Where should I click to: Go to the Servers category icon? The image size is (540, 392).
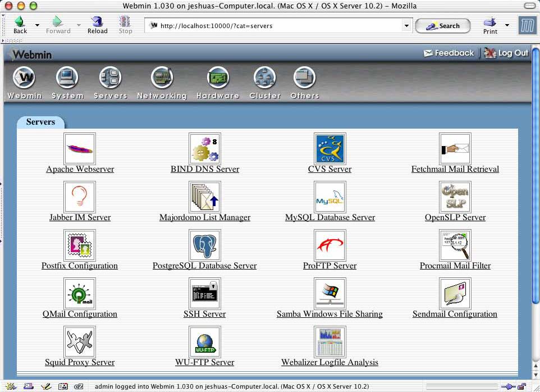point(110,78)
